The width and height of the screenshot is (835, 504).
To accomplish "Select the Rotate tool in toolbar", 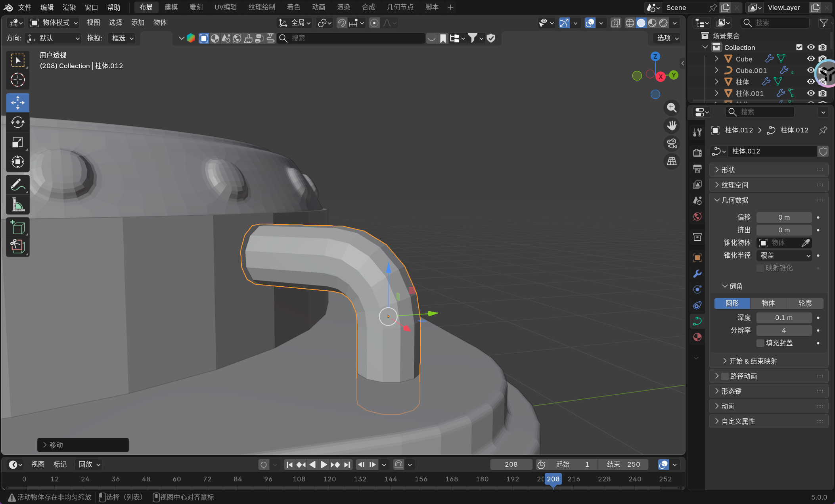I will pyautogui.click(x=17, y=122).
